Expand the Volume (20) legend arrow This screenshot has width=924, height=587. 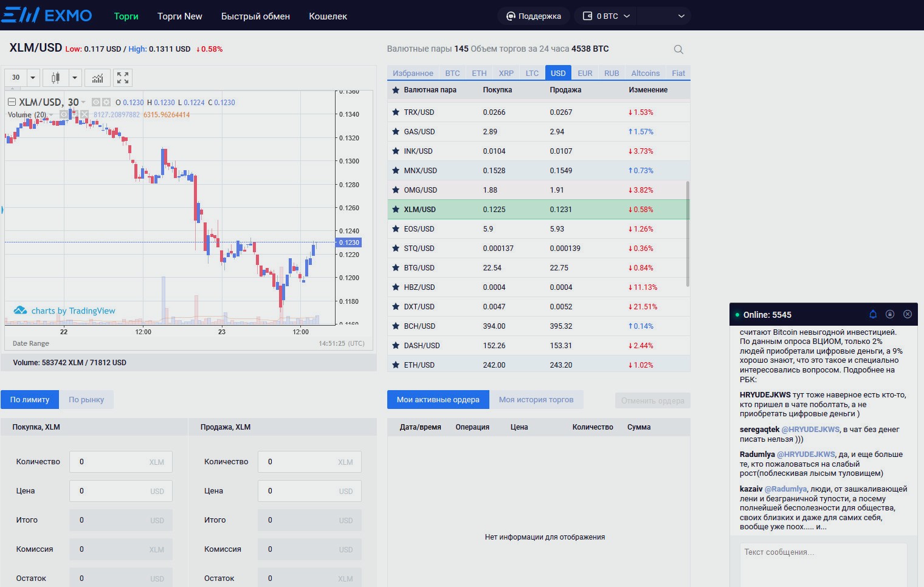[x=51, y=114]
